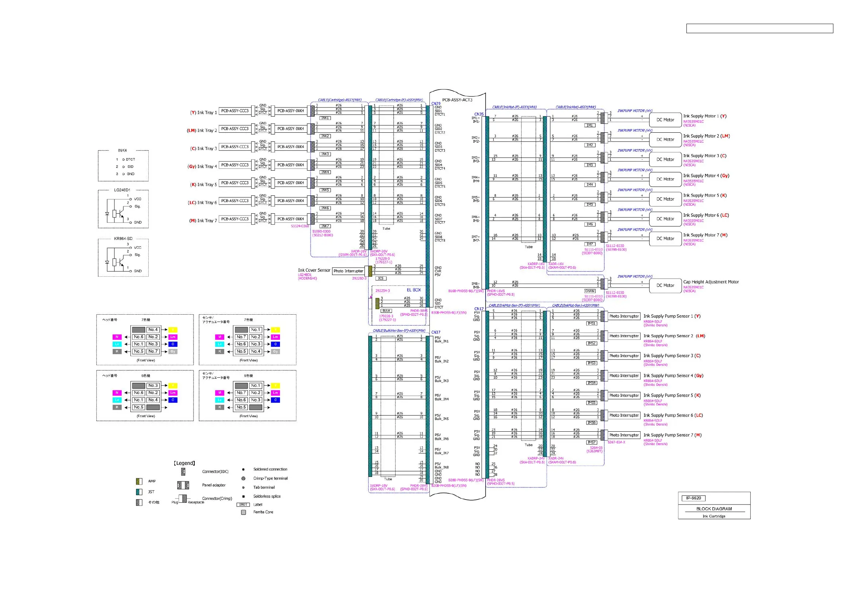Click the PCB-ASSY-CCC3 box on the Ink Tray 7 row
Viewport: 868px width, 614px height.
tap(235, 219)
